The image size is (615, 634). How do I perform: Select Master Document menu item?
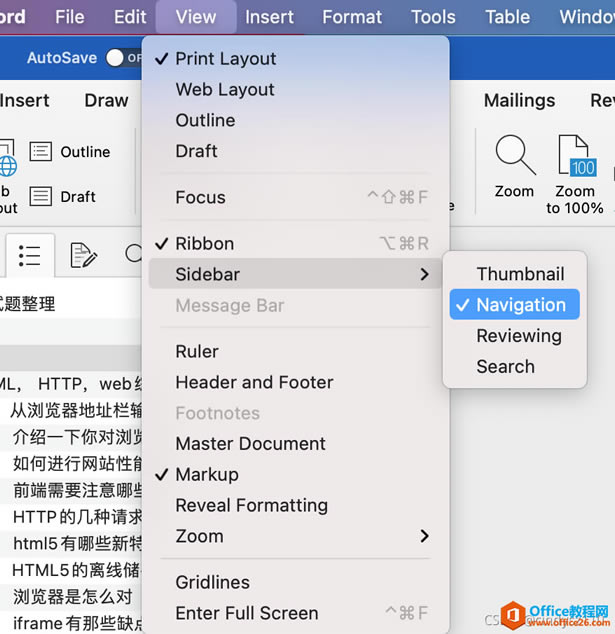pos(295,444)
